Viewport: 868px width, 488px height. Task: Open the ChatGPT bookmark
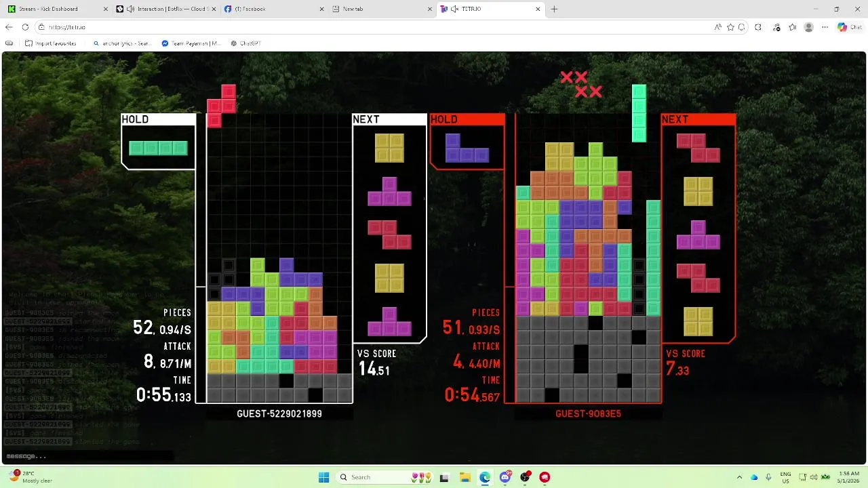tap(245, 43)
